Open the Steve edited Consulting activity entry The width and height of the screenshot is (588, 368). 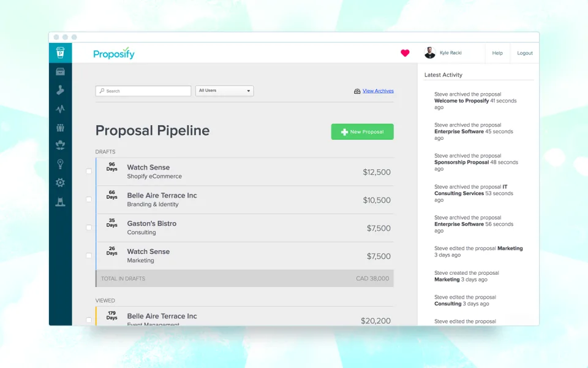pos(465,301)
